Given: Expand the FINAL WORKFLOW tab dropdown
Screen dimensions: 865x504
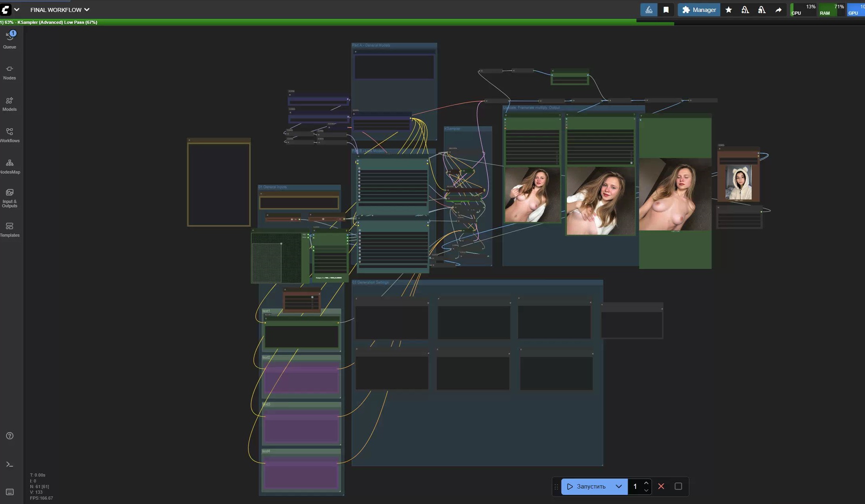Looking at the screenshot, I should pos(87,10).
